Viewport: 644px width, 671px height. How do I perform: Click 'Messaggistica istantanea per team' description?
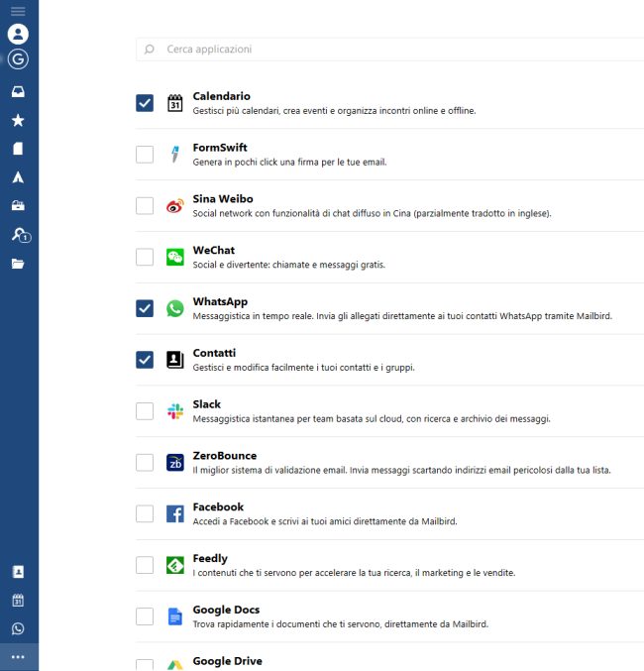[372, 419]
